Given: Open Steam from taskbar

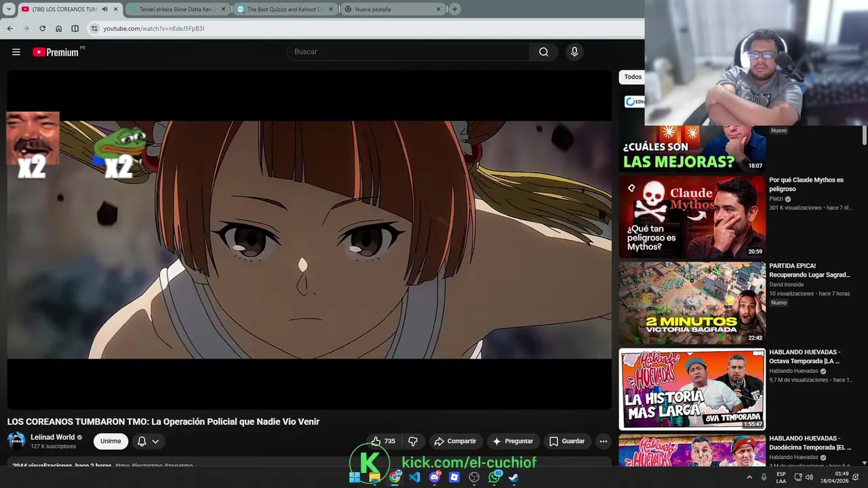Looking at the screenshot, I should (x=514, y=477).
